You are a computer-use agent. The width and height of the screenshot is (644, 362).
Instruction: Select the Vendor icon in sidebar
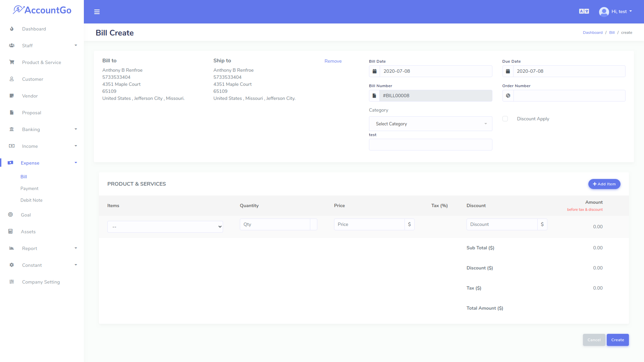(x=12, y=96)
